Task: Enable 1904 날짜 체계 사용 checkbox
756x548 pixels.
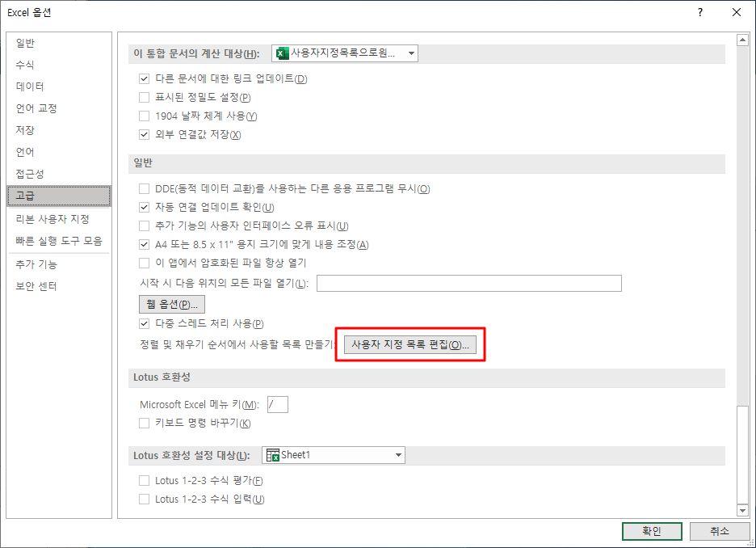Action: [144, 116]
